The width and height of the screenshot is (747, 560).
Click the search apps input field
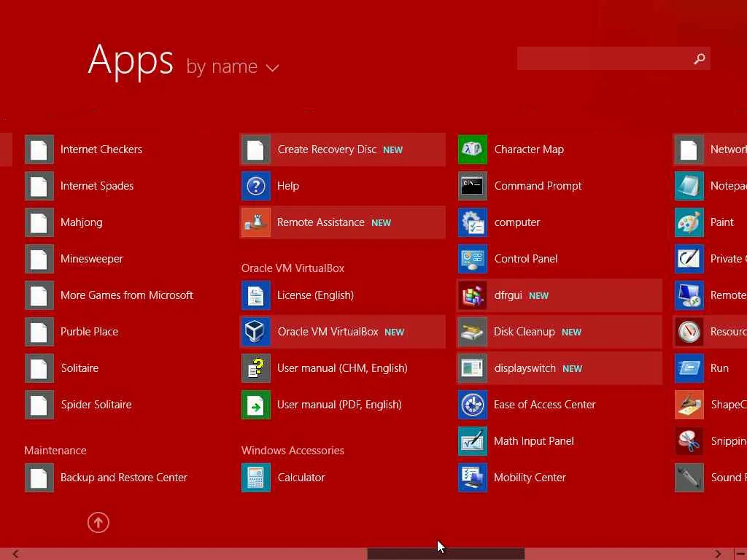(x=614, y=58)
